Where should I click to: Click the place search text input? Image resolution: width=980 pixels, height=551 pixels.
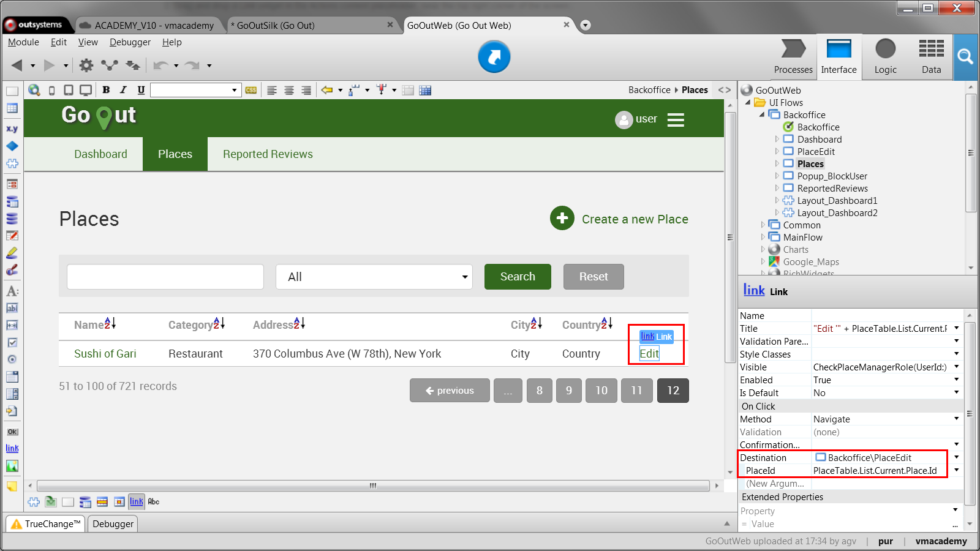tap(165, 277)
